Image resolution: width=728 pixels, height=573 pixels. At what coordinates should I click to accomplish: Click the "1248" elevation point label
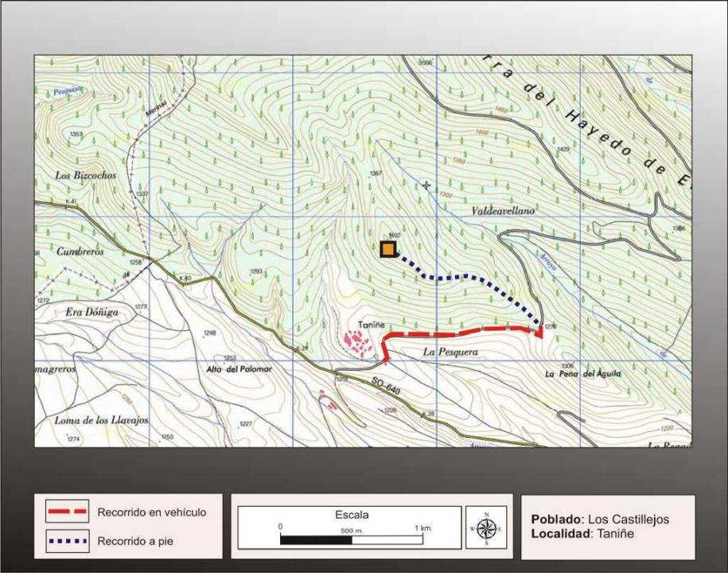(x=210, y=333)
